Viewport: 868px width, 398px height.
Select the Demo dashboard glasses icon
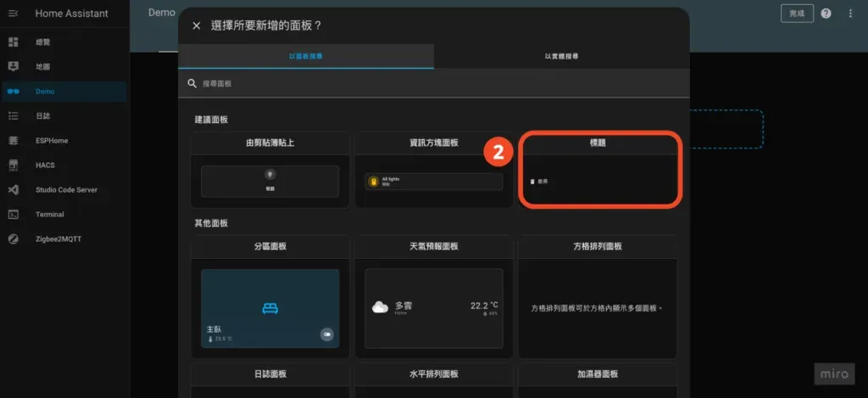tap(14, 92)
